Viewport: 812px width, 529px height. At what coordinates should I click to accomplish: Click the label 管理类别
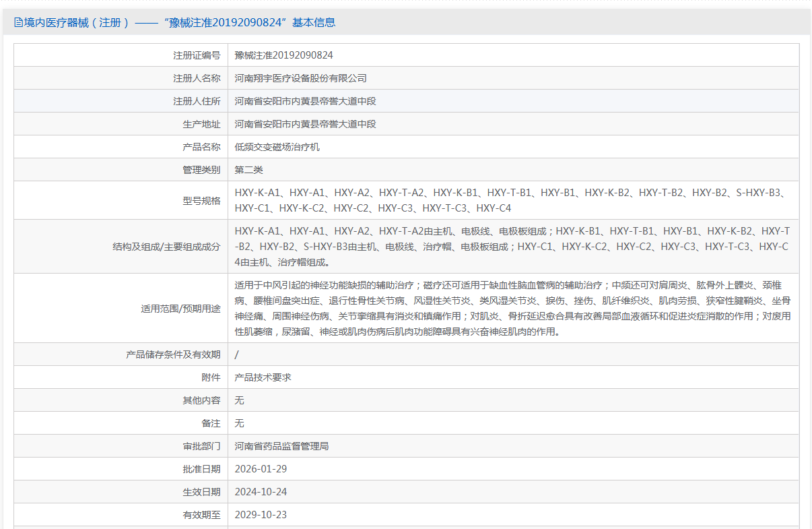point(201,170)
